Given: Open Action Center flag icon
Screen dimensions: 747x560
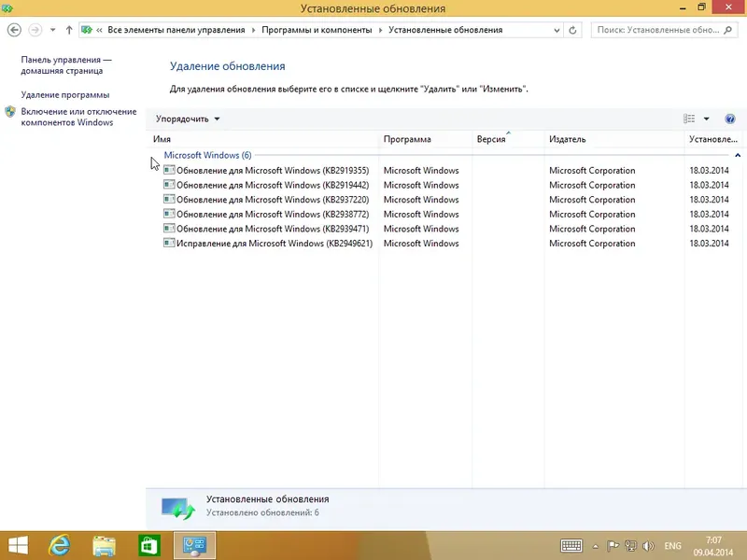Looking at the screenshot, I should point(613,546).
